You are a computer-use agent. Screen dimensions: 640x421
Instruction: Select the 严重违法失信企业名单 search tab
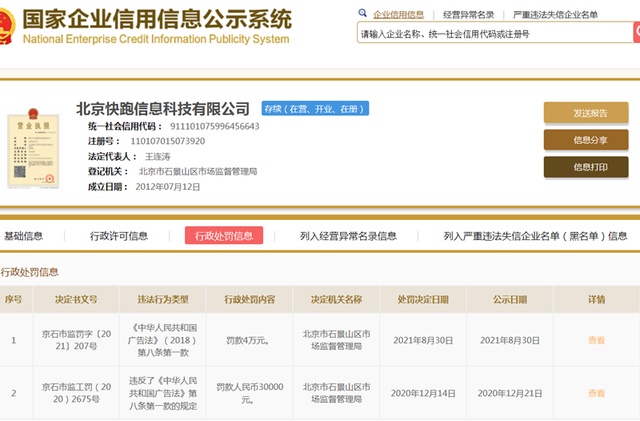[555, 15]
